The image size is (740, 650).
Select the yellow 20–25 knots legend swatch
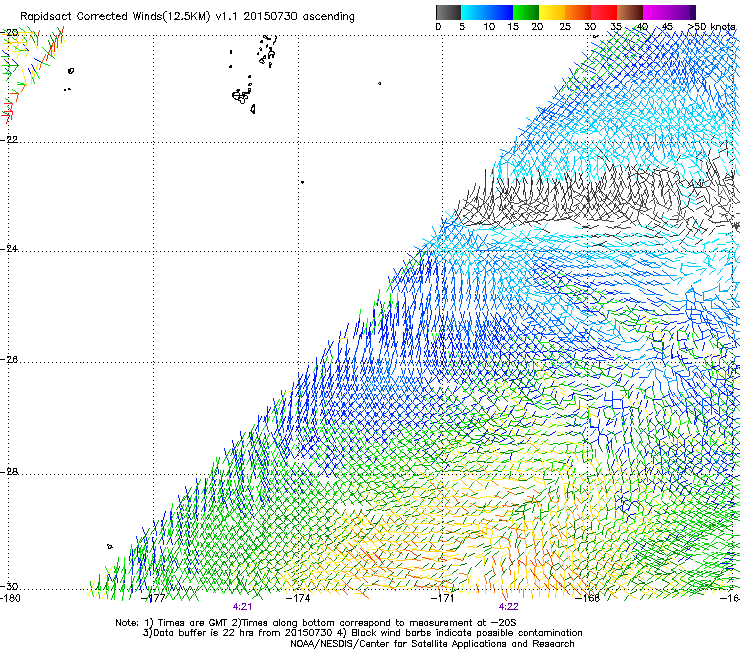coord(552,12)
